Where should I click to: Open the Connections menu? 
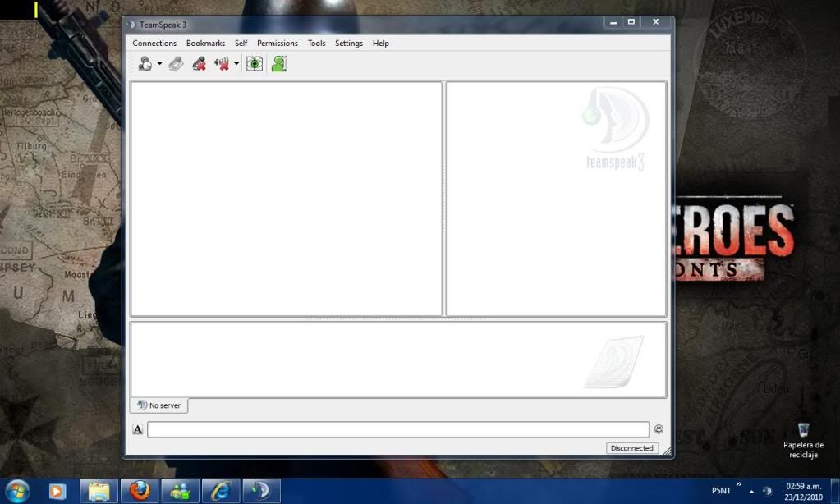click(x=154, y=43)
